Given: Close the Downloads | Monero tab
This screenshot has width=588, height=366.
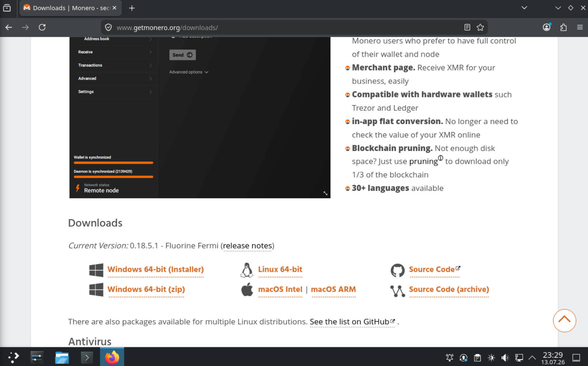Looking at the screenshot, I should click(x=115, y=8).
